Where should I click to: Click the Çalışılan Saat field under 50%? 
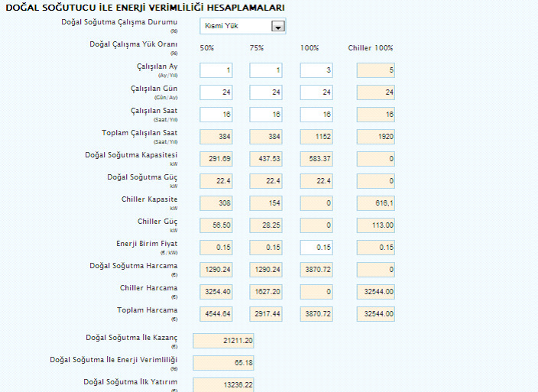coord(216,115)
